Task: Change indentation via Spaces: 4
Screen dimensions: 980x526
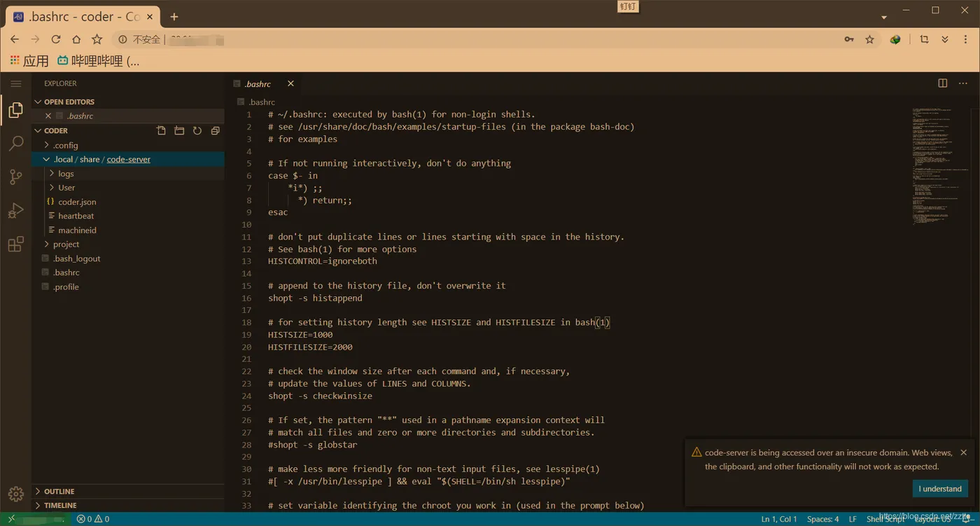Action: (x=822, y=519)
